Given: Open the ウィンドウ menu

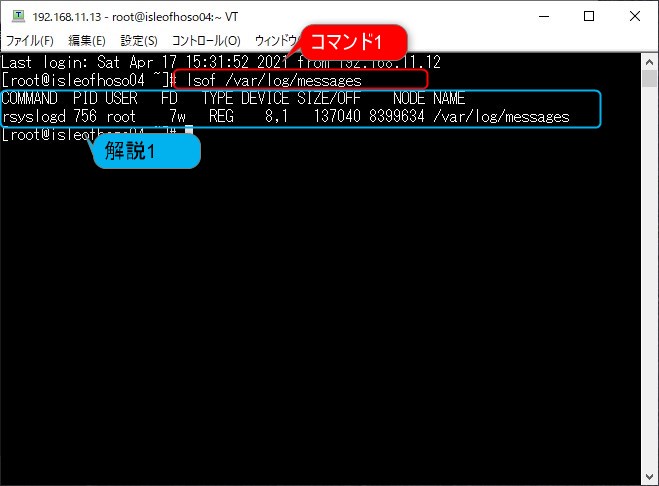Looking at the screenshot, I should tap(277, 40).
